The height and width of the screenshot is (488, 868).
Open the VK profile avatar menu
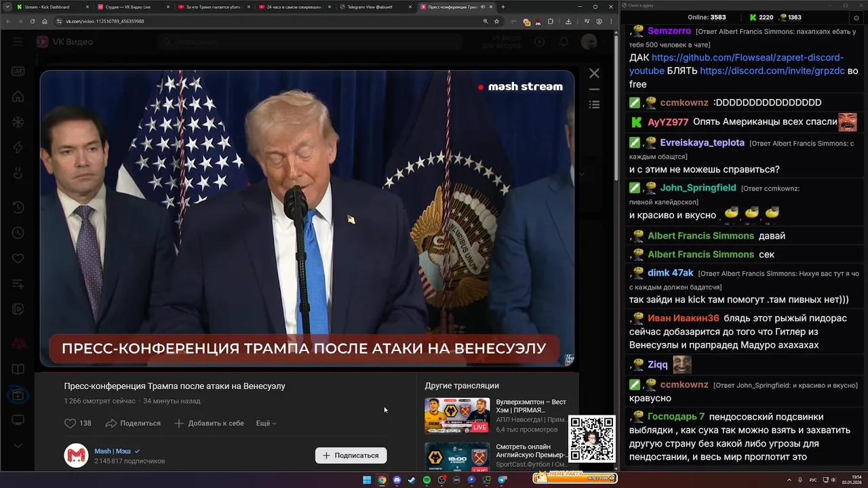click(589, 42)
